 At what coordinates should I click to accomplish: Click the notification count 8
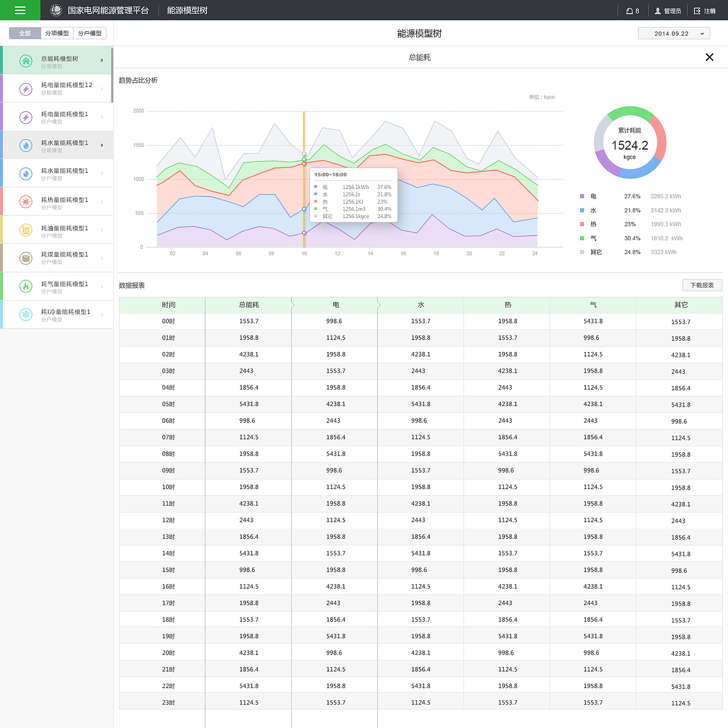point(637,11)
